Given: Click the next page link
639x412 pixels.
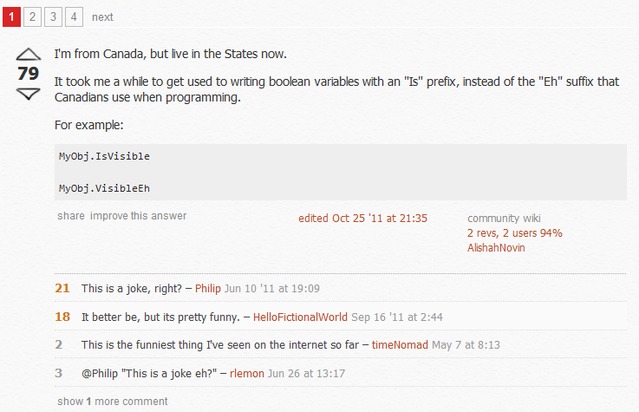Looking at the screenshot, I should pyautogui.click(x=102, y=17).
